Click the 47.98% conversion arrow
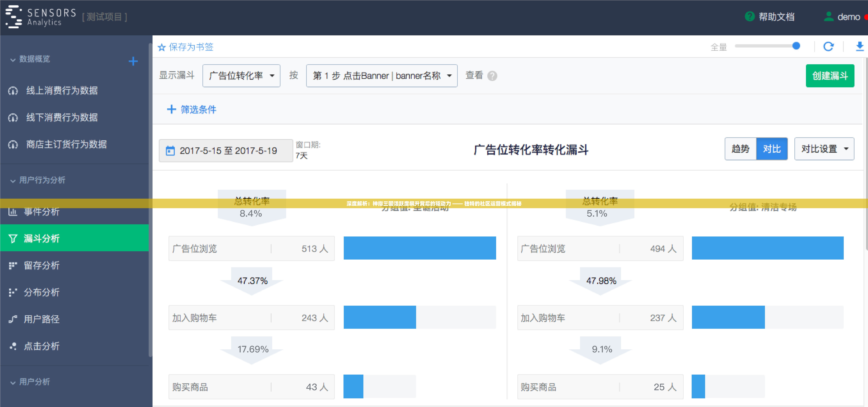Screen dimensions: 868x407 click(600, 282)
